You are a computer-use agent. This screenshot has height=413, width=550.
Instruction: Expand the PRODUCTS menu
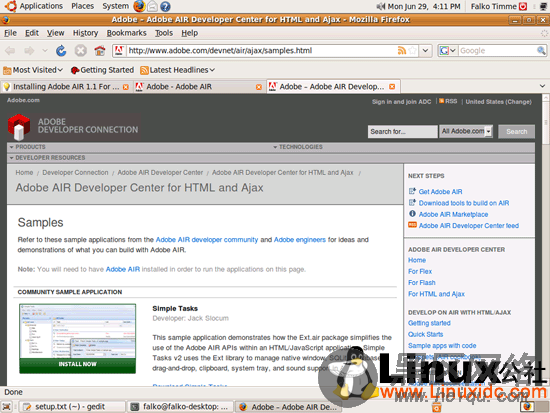pos(28,147)
